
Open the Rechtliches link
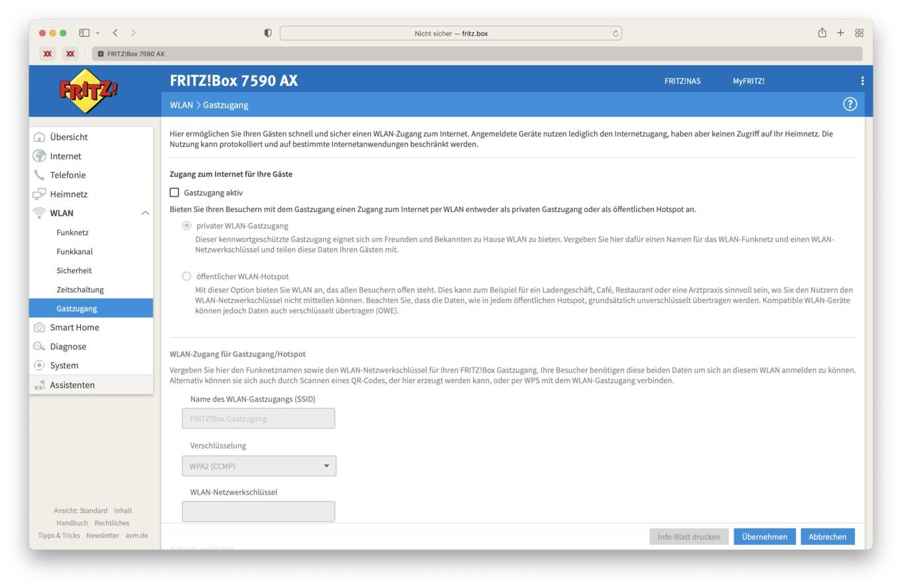coord(112,523)
